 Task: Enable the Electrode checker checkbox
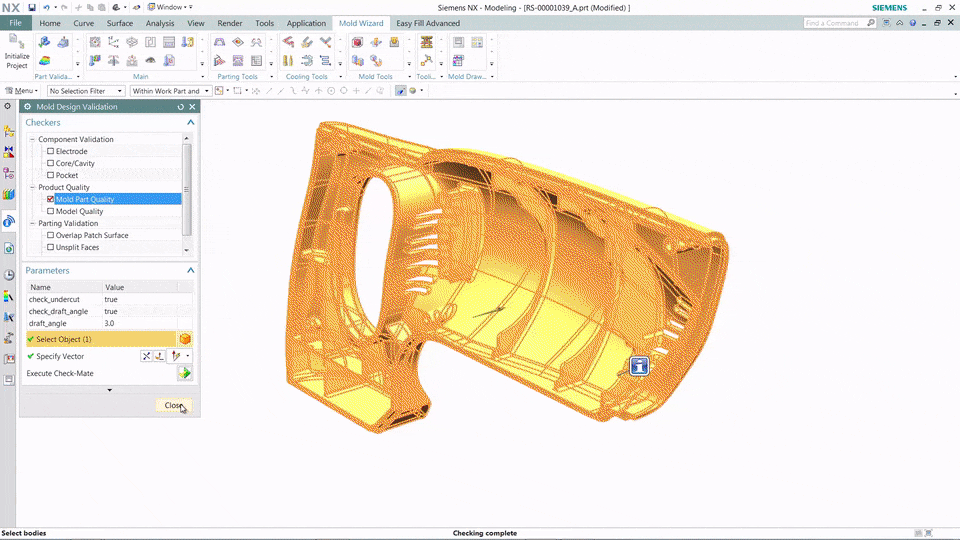[51, 151]
